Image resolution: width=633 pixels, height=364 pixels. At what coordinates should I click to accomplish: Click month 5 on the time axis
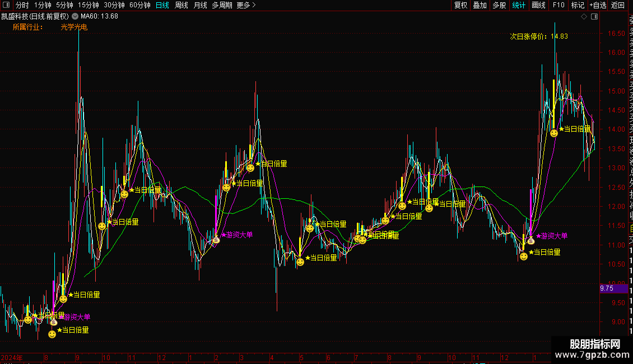301,357
